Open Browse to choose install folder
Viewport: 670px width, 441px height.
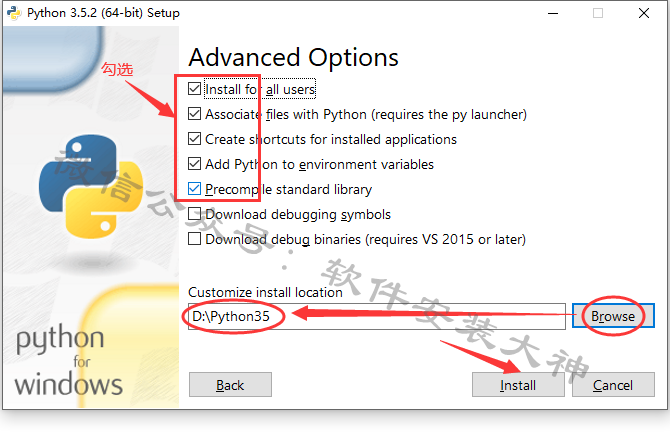tap(613, 316)
